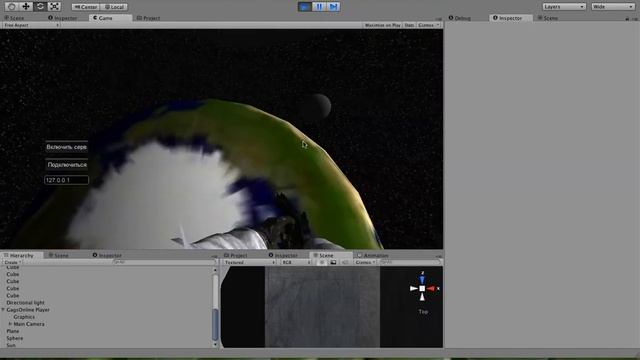Expand the 'Main Camera' object
The height and width of the screenshot is (360, 640).
pyautogui.click(x=10, y=324)
